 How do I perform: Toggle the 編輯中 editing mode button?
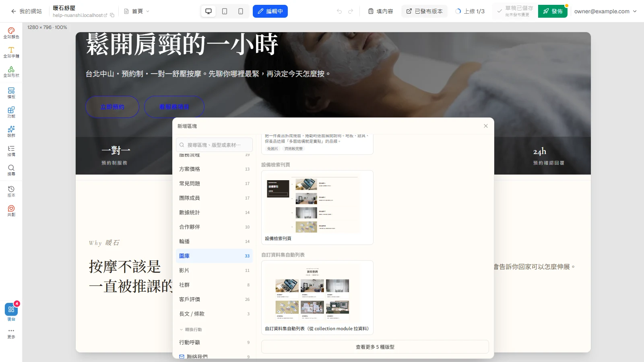pyautogui.click(x=270, y=11)
